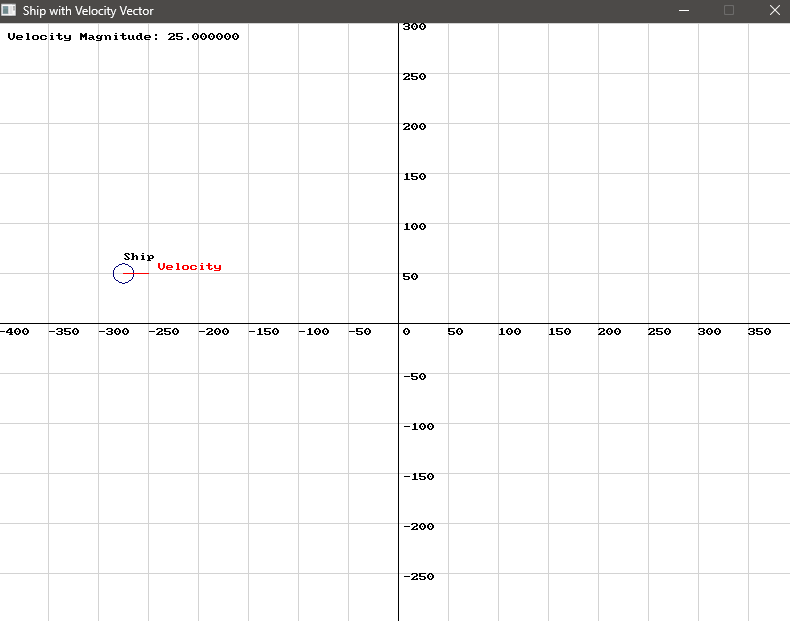Click the -400 label on the x-axis
The height and width of the screenshot is (621, 790).
coord(14,332)
